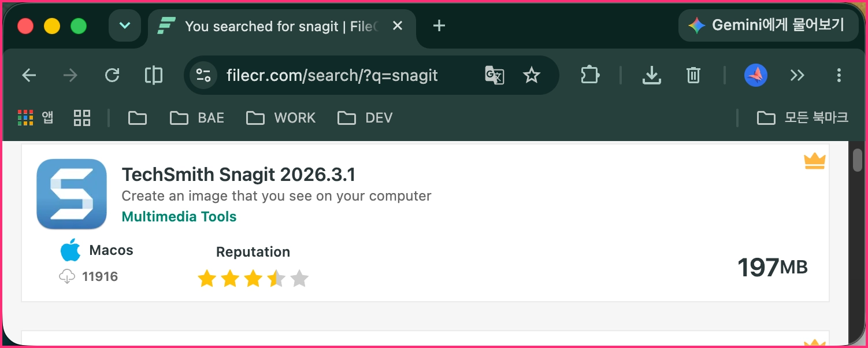Click the browser back arrow
The width and height of the screenshot is (868, 348).
[x=29, y=75]
